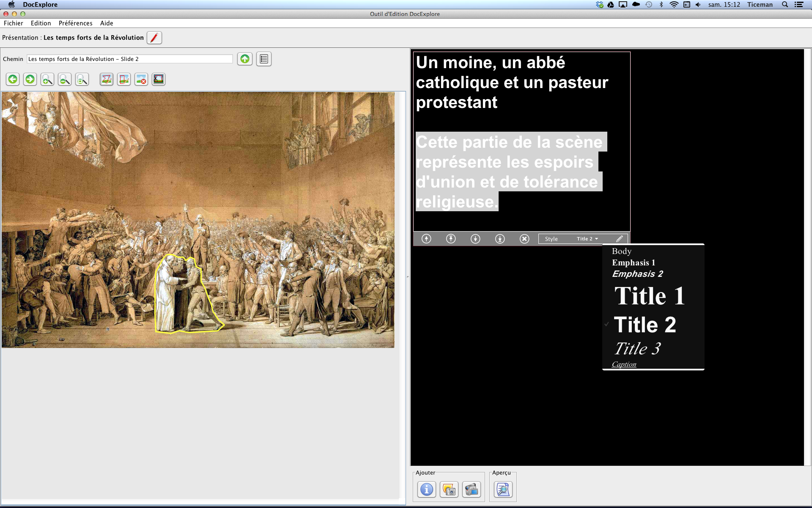
Task: Click the green back arrow icon
Action: coord(13,79)
